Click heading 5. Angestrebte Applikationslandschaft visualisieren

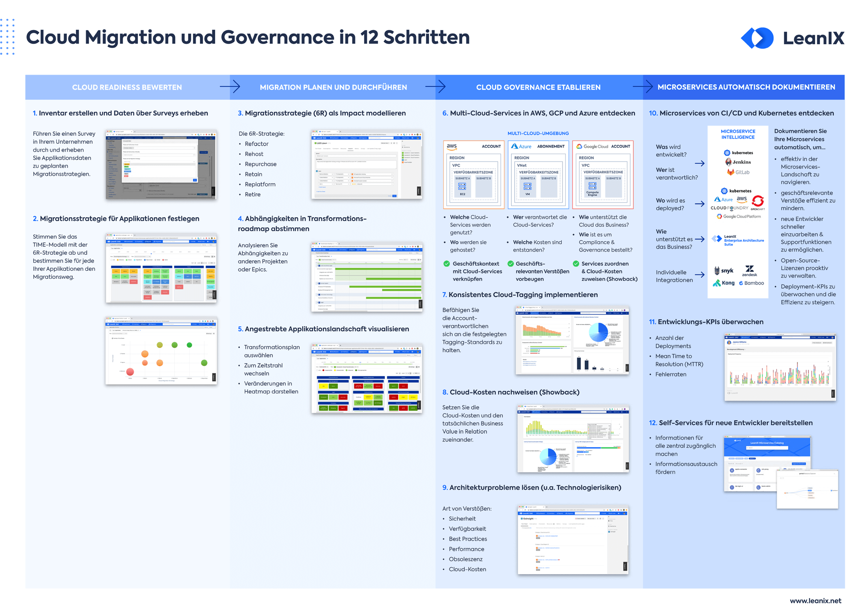(323, 329)
